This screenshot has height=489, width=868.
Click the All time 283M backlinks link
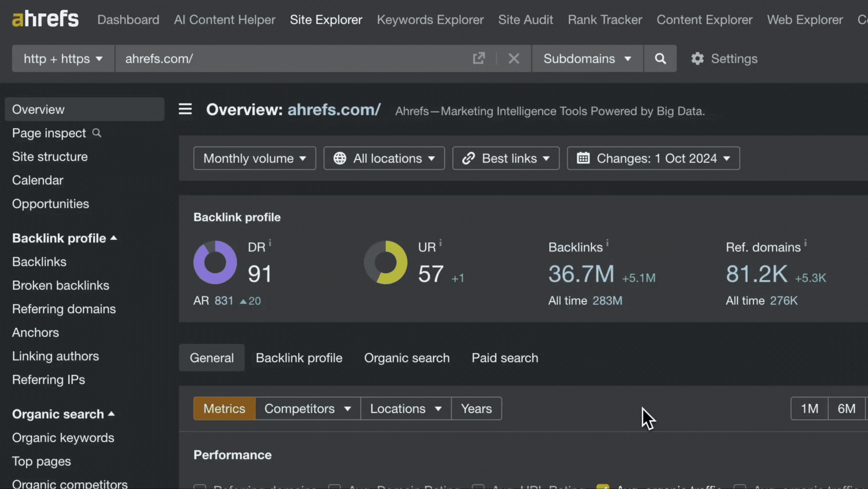tap(607, 300)
